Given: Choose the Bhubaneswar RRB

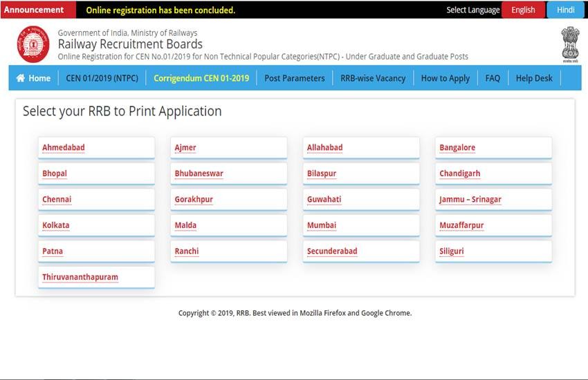Looking at the screenshot, I should tap(199, 173).
